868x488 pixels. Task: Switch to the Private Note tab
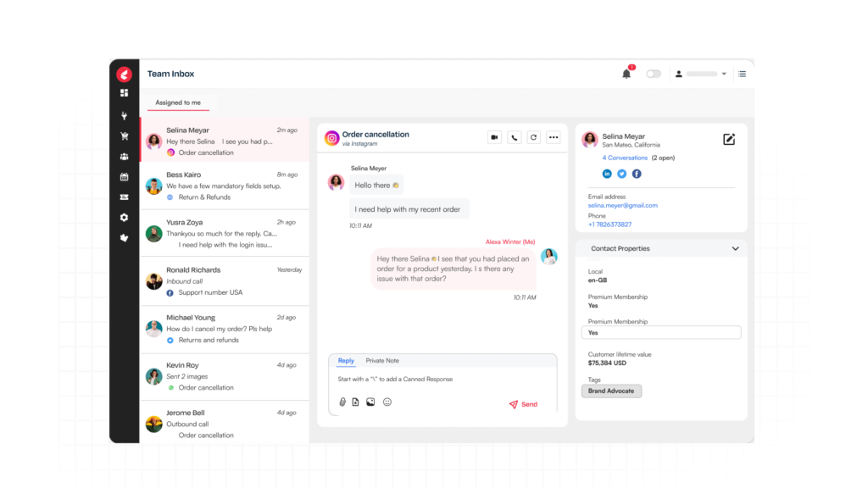coord(381,360)
